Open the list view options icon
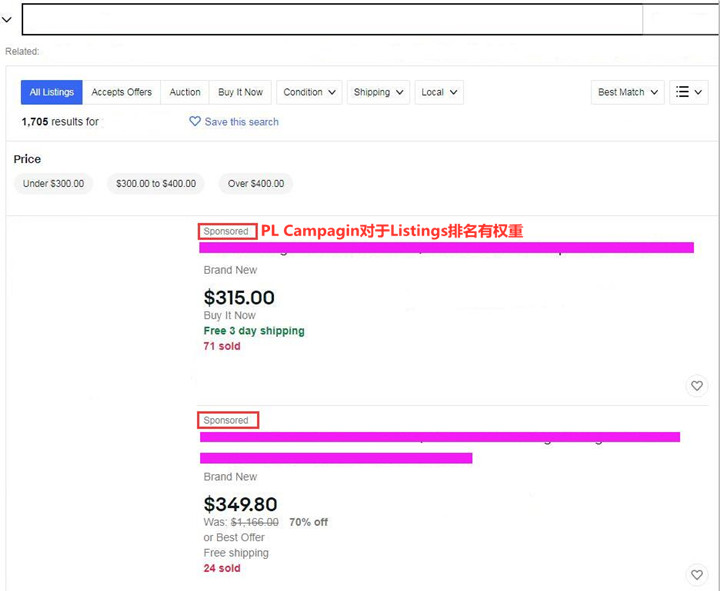Image resolution: width=720 pixels, height=591 pixels. [x=690, y=92]
